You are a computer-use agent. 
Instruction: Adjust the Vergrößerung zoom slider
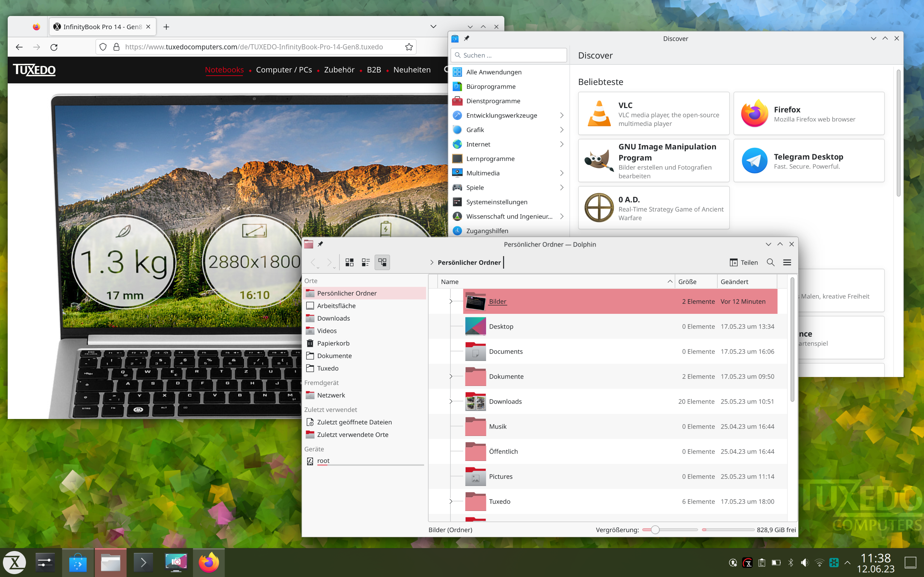pyautogui.click(x=655, y=530)
